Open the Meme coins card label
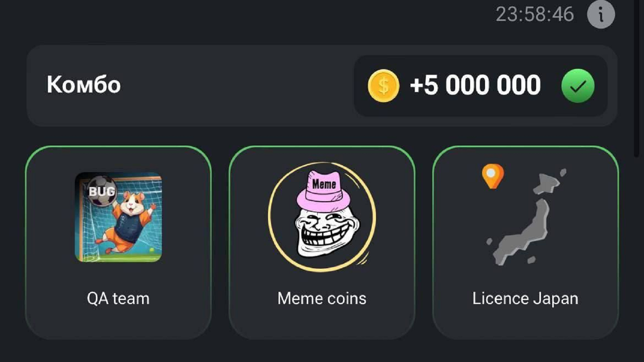644x362 pixels. click(322, 299)
